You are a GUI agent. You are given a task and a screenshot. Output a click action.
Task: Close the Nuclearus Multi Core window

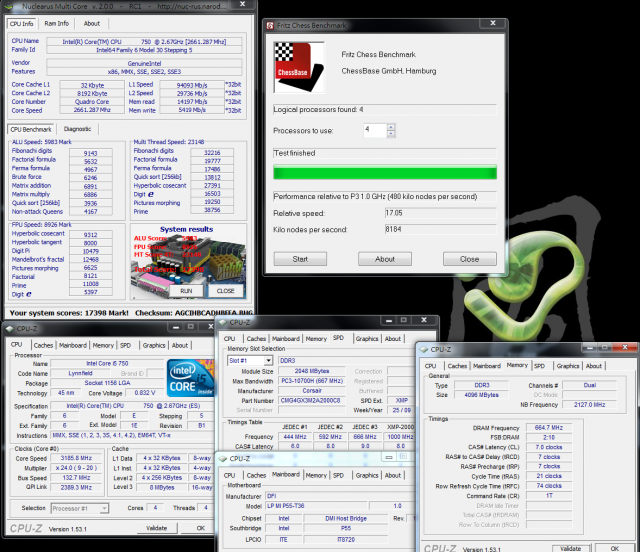pyautogui.click(x=242, y=4)
